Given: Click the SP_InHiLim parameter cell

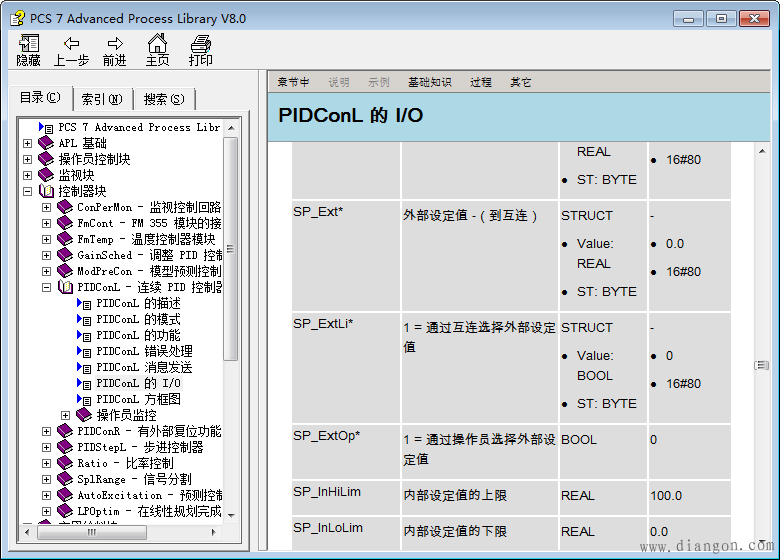Looking at the screenshot, I should point(346,498).
